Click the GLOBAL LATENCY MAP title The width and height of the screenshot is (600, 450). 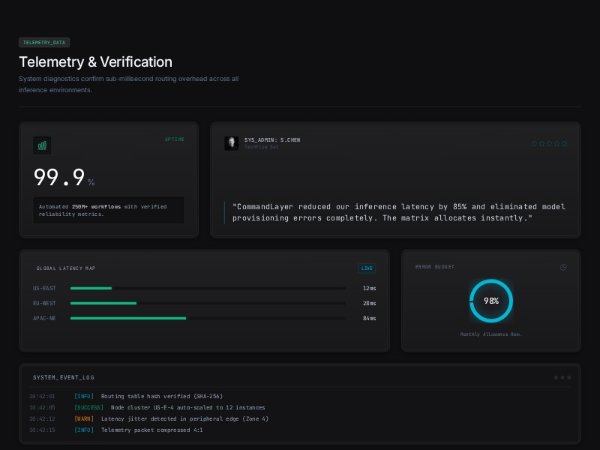[66, 268]
